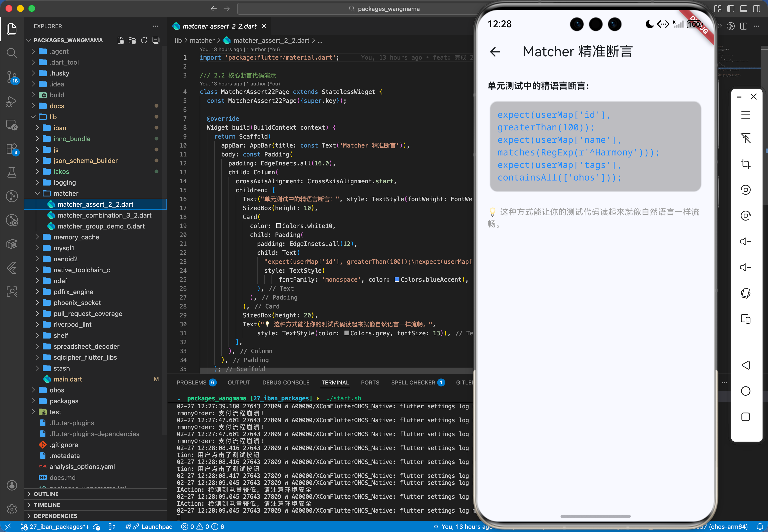Tap back arrow in Matcher app bar
The height and width of the screenshot is (532, 768).
(495, 52)
